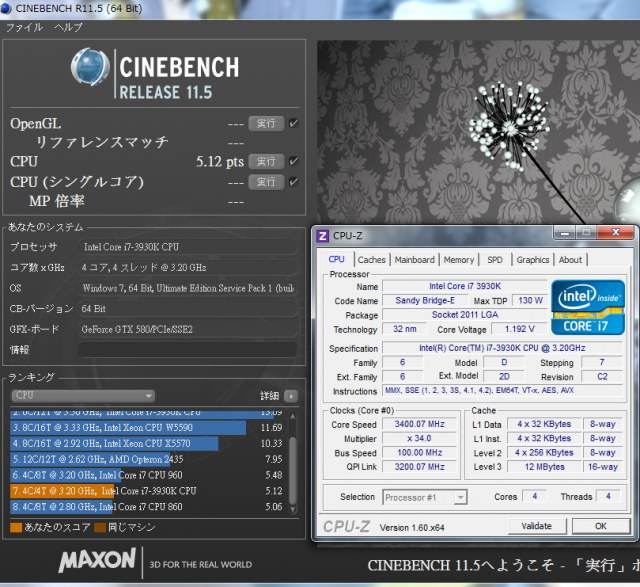Switch to the Memory tab in CPU-Z

point(459,260)
